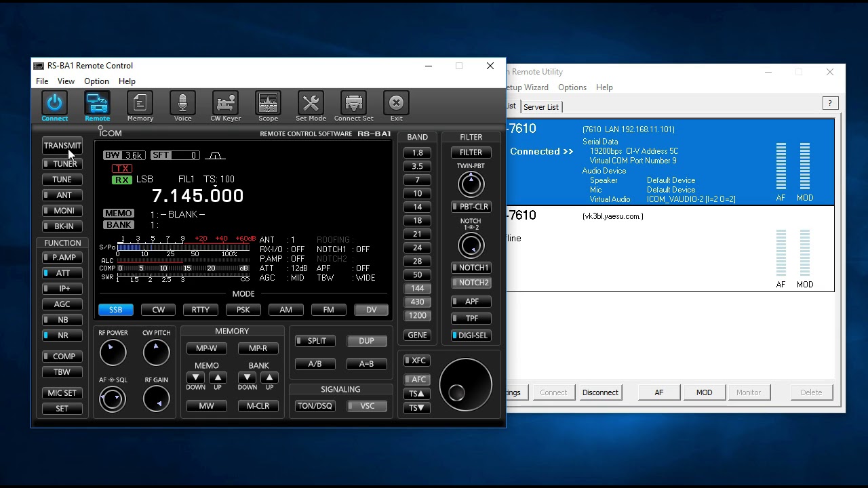Toggle DIGI-SEL filter

pos(471,335)
